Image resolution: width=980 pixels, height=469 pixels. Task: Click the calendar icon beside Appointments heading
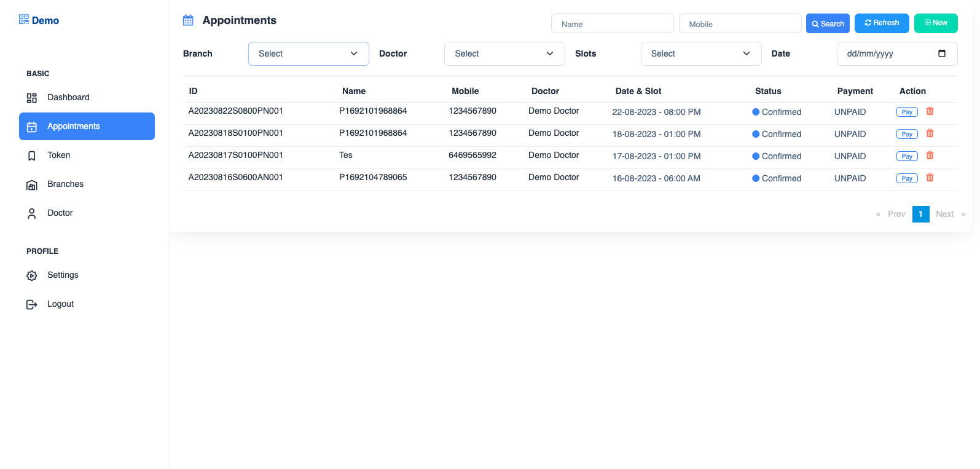click(188, 20)
